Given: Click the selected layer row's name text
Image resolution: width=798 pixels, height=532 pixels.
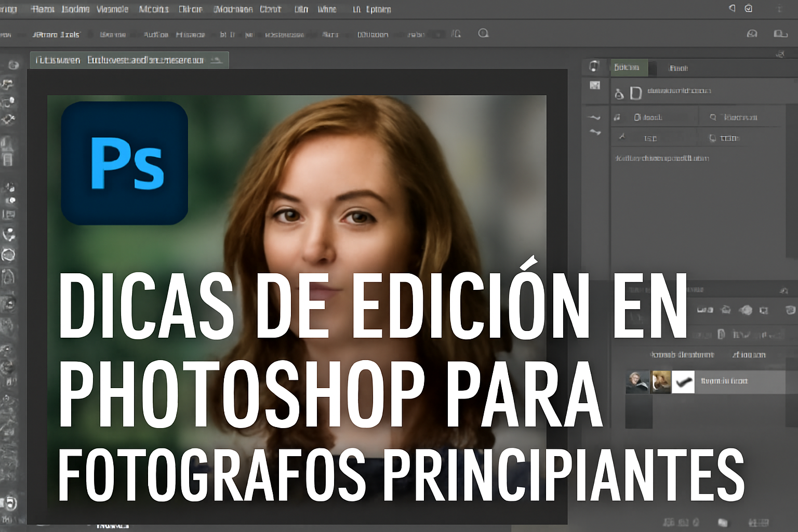Looking at the screenshot, I should (724, 381).
